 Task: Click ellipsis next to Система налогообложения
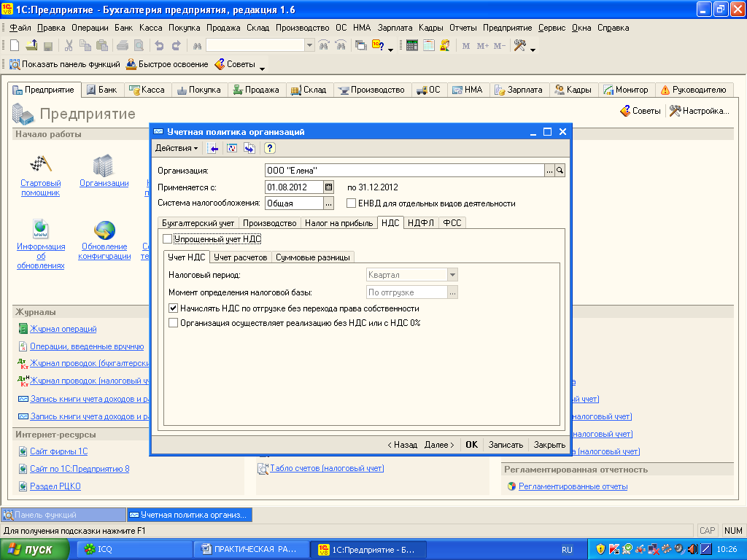(x=329, y=203)
